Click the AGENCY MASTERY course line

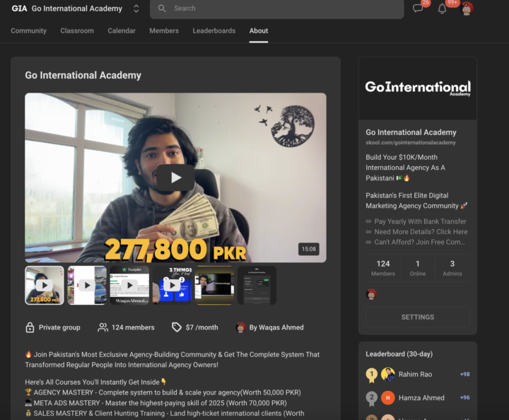(x=163, y=392)
